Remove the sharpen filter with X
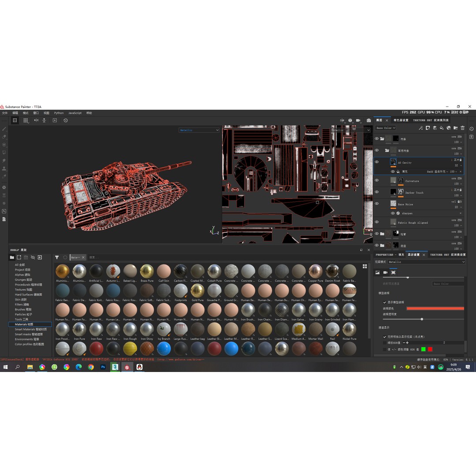Viewport: 476px width, 476px height. pyautogui.click(x=461, y=213)
